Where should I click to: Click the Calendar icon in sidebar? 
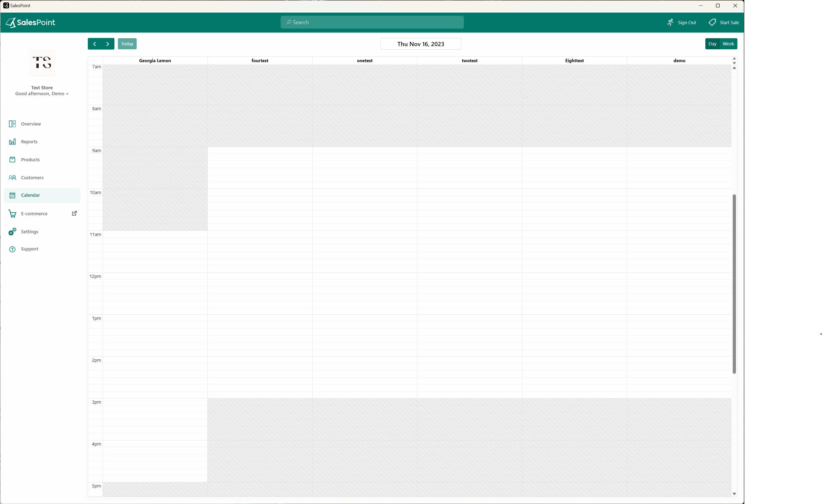coord(12,195)
